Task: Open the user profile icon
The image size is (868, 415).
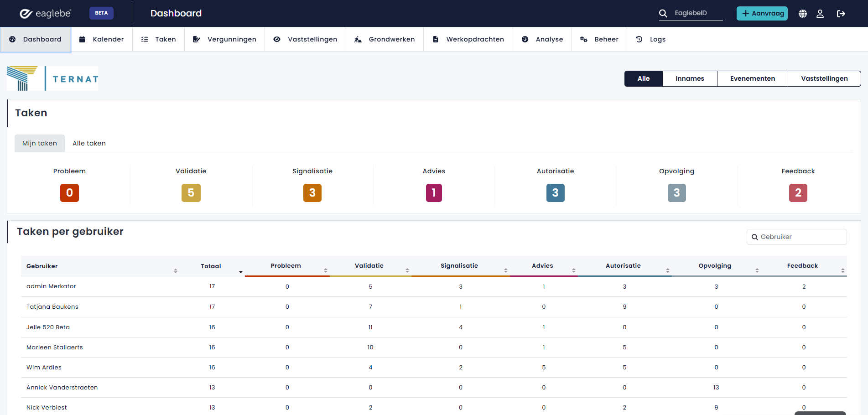Action: [820, 14]
